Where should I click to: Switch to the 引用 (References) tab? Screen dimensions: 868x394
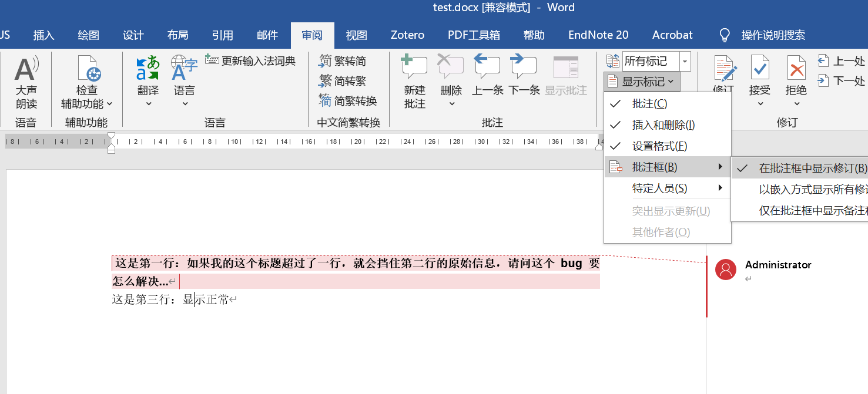223,35
